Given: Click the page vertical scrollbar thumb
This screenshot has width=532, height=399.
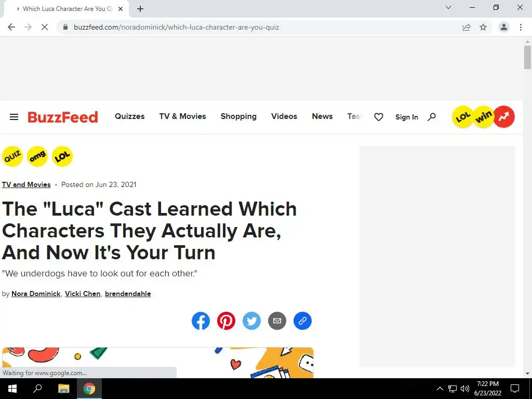Looking at the screenshot, I should (x=527, y=57).
